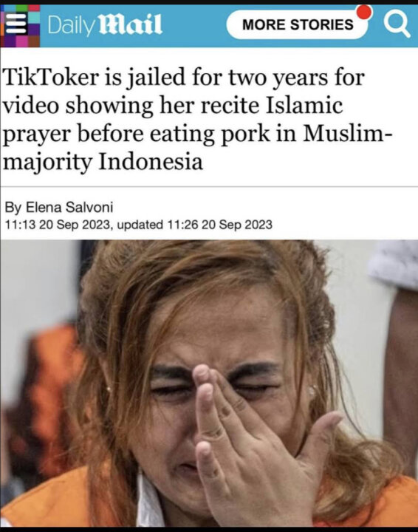Screen dimensions: 418x532
Task: Tap the red notification dot
Action: pyautogui.click(x=364, y=12)
